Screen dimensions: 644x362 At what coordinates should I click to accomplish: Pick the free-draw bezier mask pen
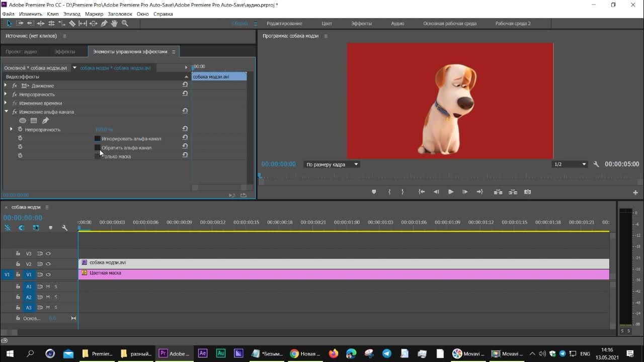(x=45, y=121)
